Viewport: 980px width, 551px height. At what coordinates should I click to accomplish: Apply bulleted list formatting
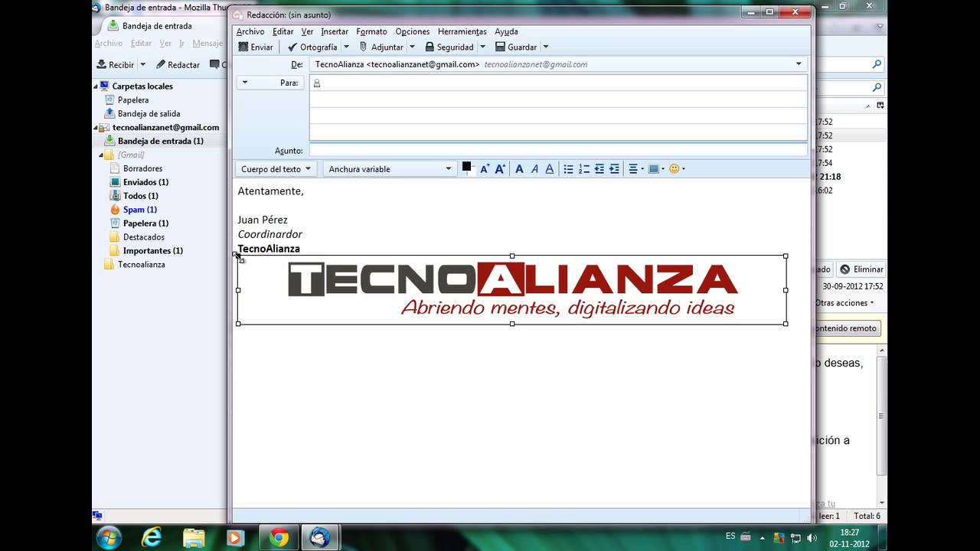click(568, 169)
